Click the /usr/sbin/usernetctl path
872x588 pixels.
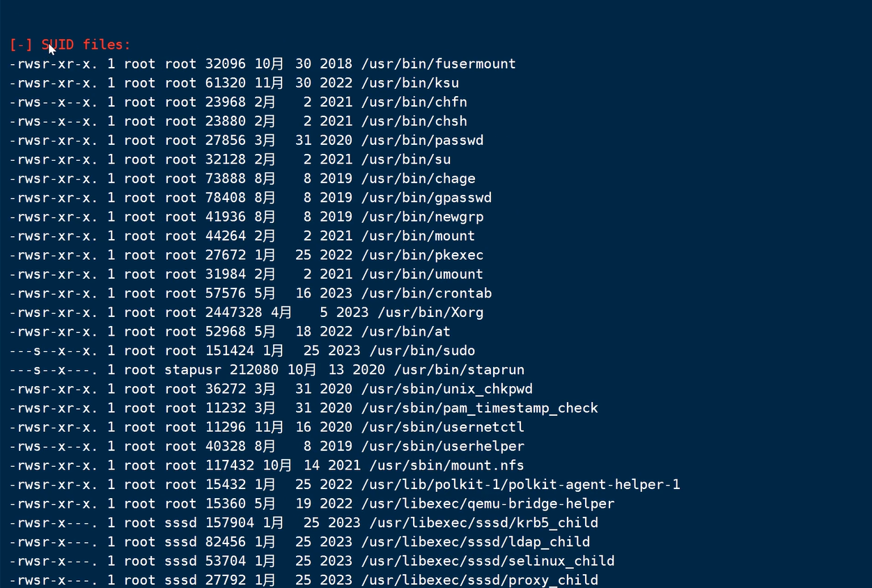pos(442,427)
